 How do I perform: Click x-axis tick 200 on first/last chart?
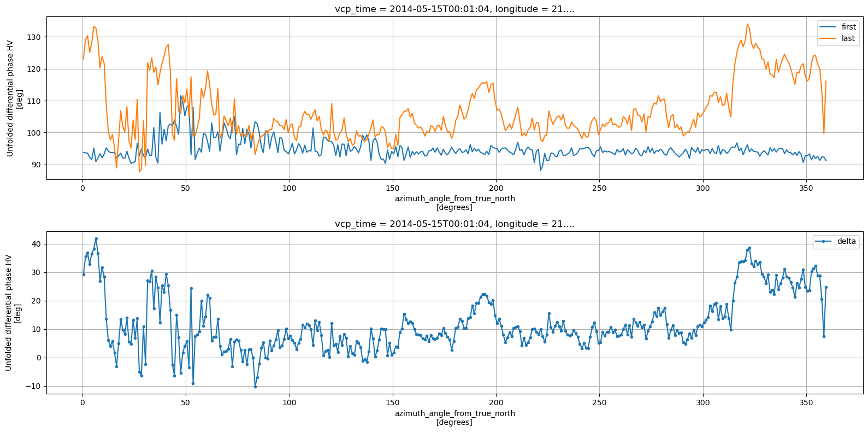click(496, 188)
